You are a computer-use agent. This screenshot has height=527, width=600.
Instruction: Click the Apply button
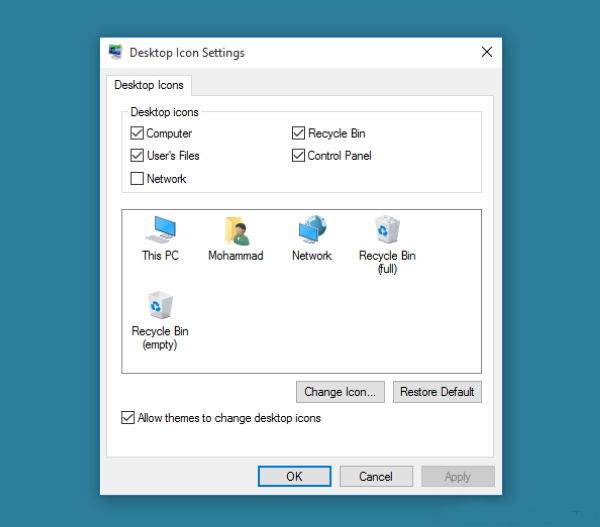click(x=458, y=476)
